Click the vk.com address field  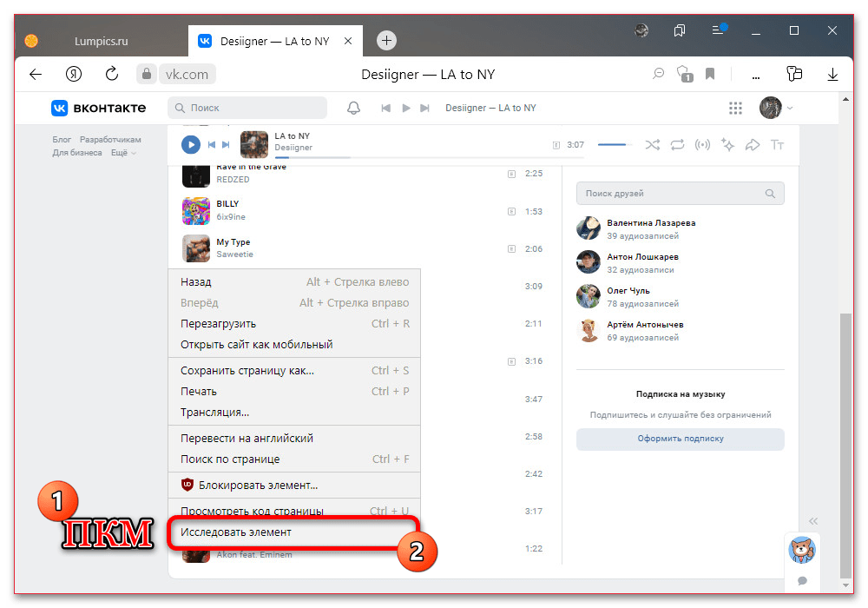pos(187,74)
